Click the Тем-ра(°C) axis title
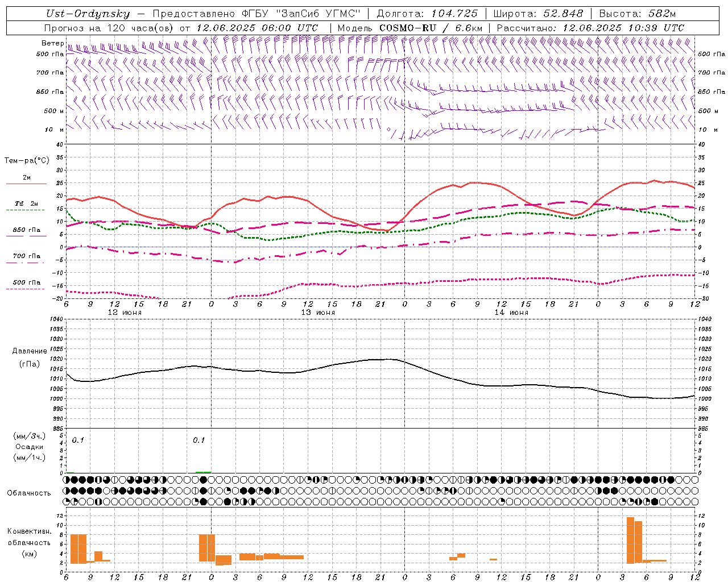Viewport: 728px width, 582px height. tap(27, 161)
